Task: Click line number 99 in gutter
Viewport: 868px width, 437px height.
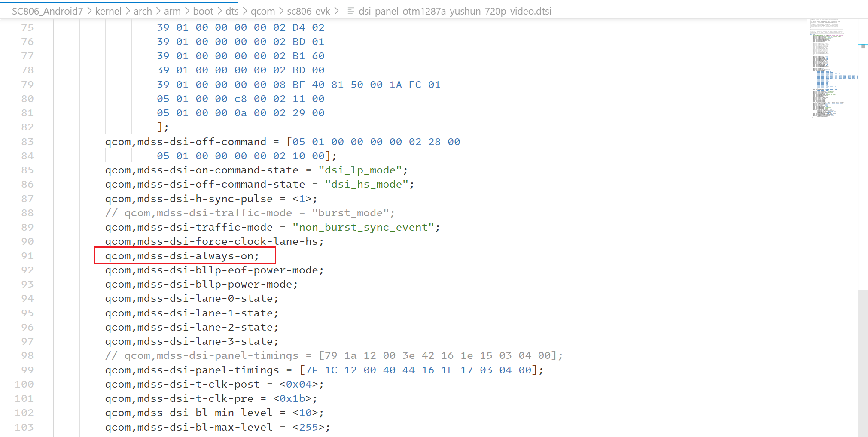Action: [27, 370]
